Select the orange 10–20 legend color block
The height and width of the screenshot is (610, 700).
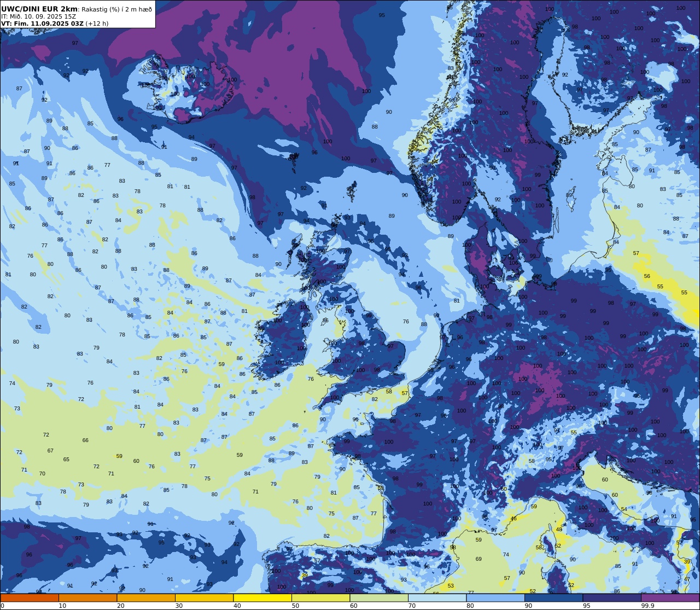tap(87, 597)
